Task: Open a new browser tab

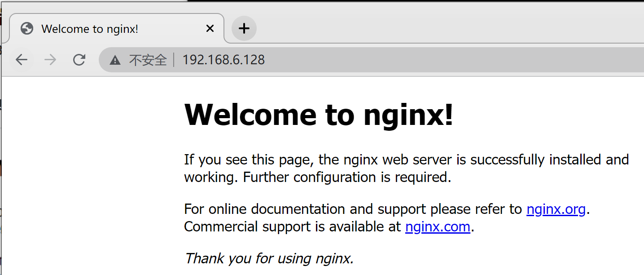Action: (x=244, y=29)
